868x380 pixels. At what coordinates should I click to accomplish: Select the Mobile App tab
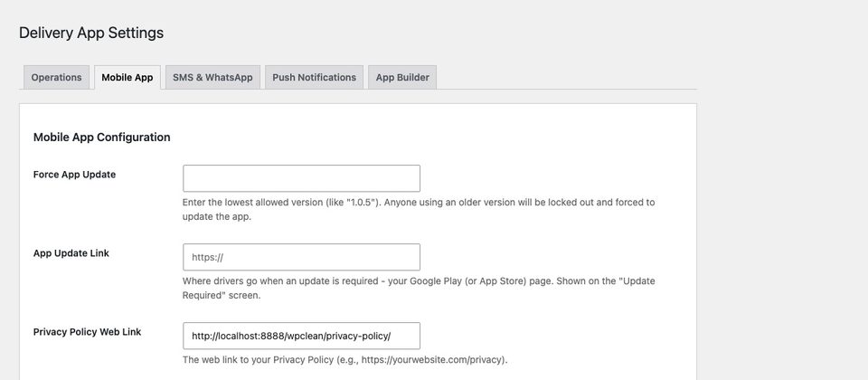pos(127,78)
